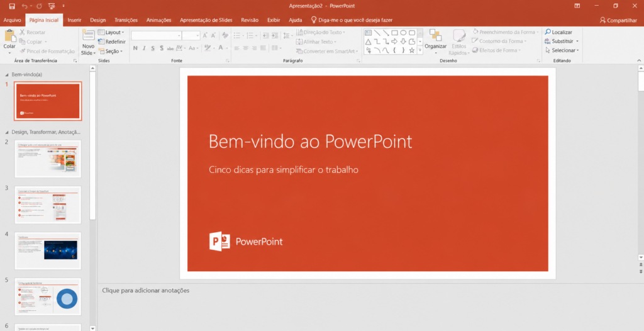Screen dimensions: 644x331
Task: Open the font name combo box
Action: pos(157,36)
